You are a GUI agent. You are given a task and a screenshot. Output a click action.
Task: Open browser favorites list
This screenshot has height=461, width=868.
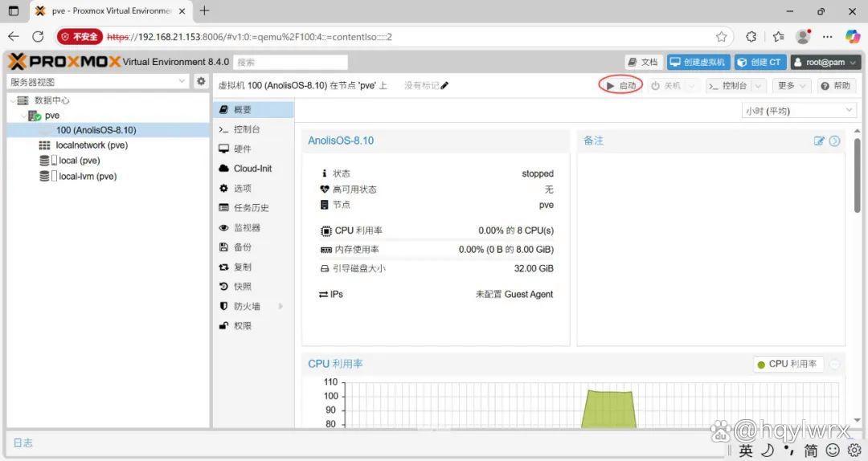(x=778, y=36)
